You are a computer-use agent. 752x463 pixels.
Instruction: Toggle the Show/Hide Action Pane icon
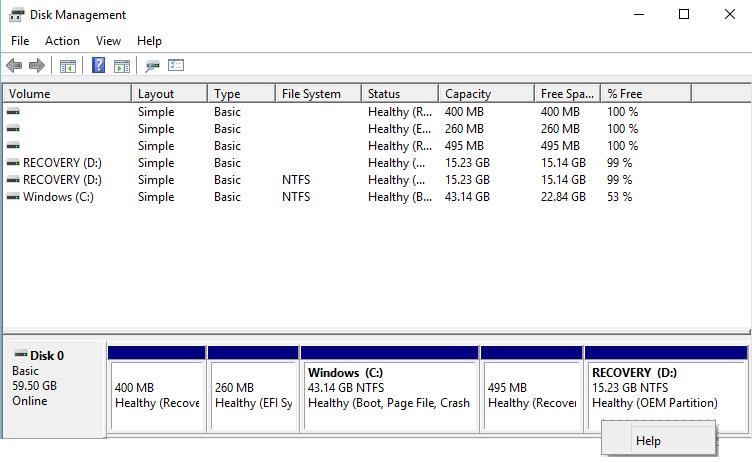pos(122,66)
